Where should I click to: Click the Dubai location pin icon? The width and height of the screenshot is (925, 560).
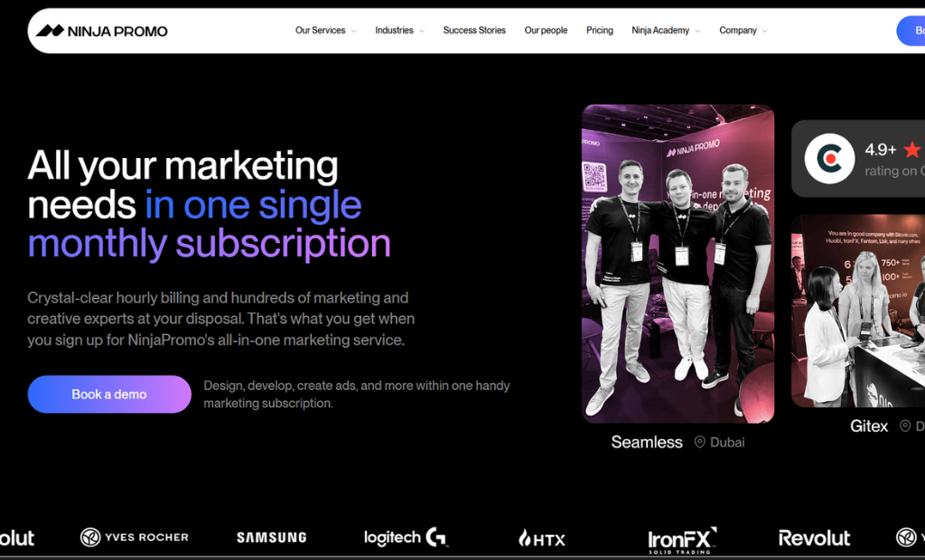[700, 442]
